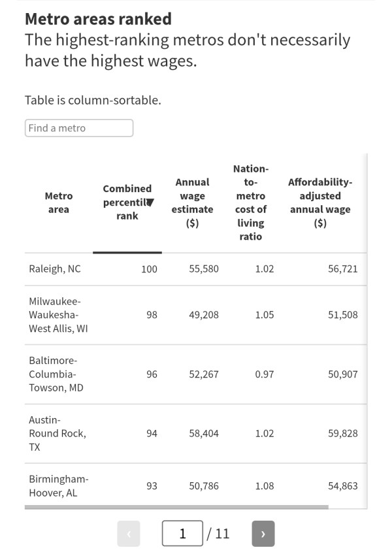Sort table by Metro area column
This screenshot has width=392, height=554.
coord(59,203)
